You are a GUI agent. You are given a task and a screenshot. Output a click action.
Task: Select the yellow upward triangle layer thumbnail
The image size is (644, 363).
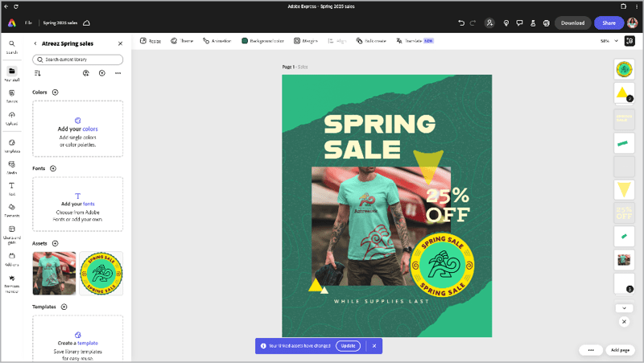(x=624, y=93)
